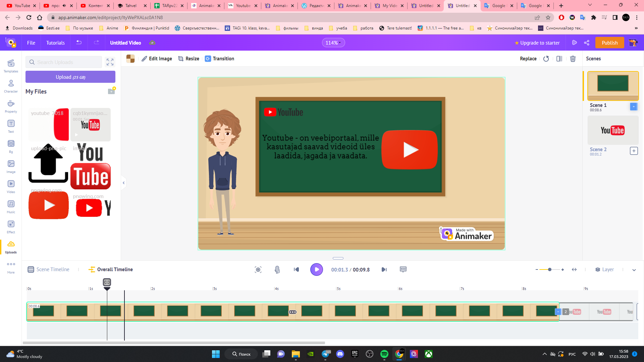Add scene after Scene 2 plus button
Image resolution: width=644 pixels, height=362 pixels.
[634, 151]
